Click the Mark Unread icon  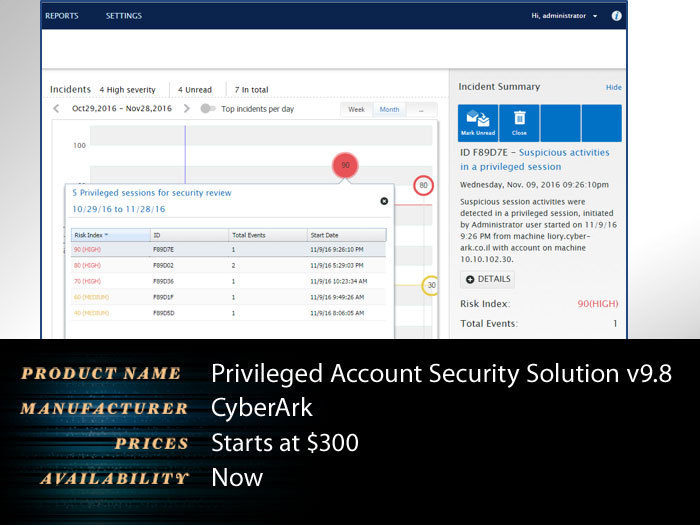pos(478,123)
